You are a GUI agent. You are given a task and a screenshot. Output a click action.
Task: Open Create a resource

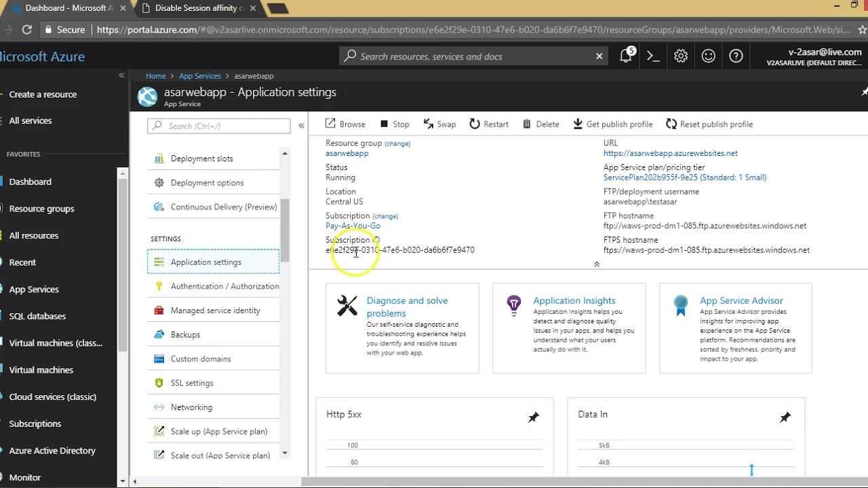43,94
